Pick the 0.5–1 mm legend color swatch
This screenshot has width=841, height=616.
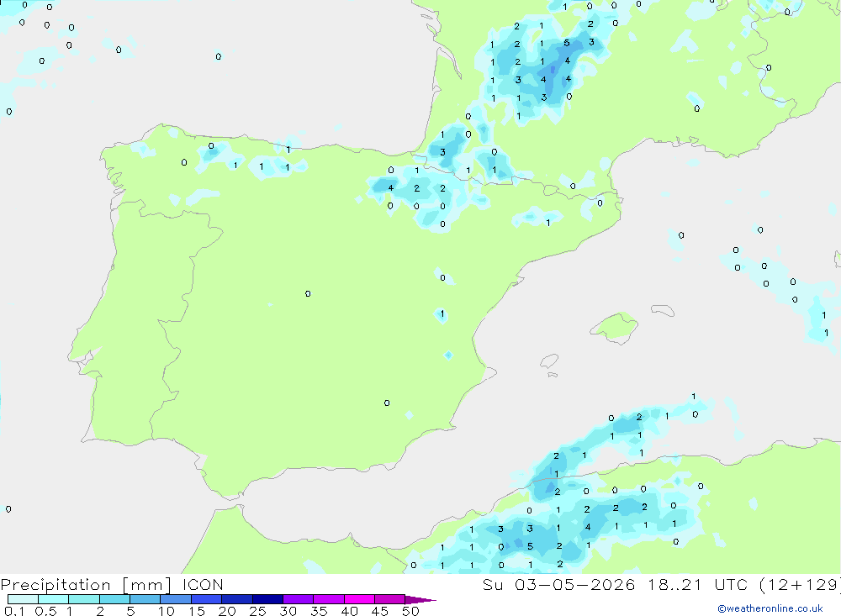[54, 599]
